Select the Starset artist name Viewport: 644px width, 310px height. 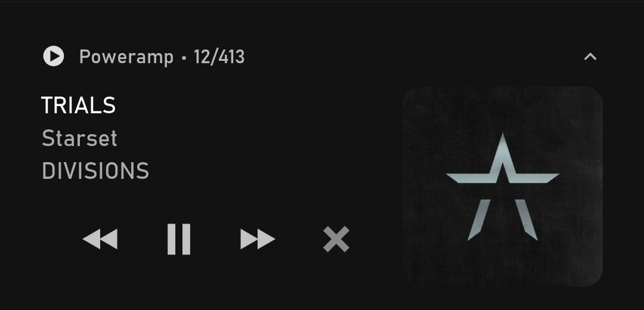click(x=80, y=138)
